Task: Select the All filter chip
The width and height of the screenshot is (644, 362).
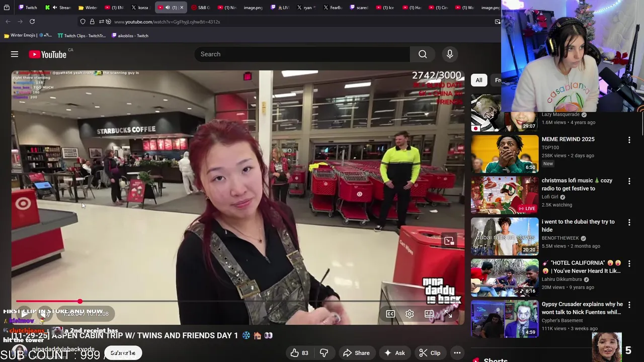Action: click(x=479, y=80)
